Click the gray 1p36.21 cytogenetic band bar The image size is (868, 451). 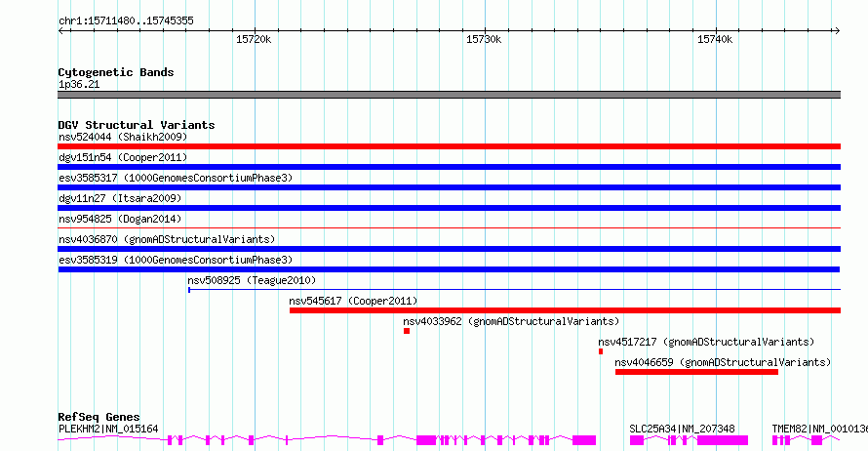coord(449,95)
